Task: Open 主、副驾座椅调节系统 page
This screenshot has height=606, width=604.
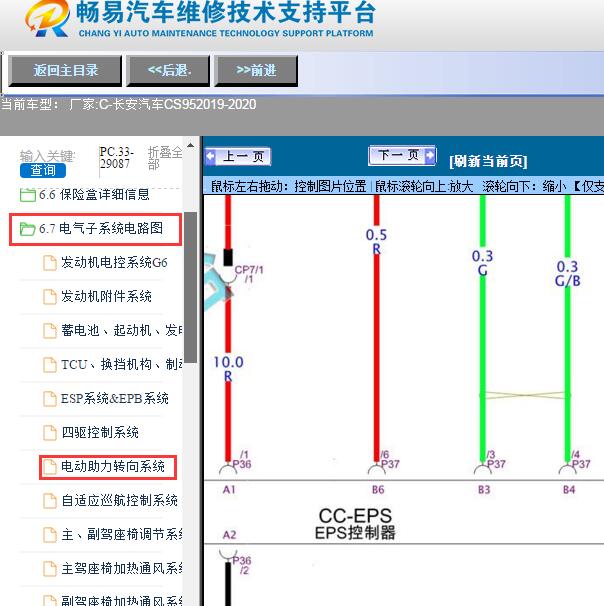Action: 122,535
